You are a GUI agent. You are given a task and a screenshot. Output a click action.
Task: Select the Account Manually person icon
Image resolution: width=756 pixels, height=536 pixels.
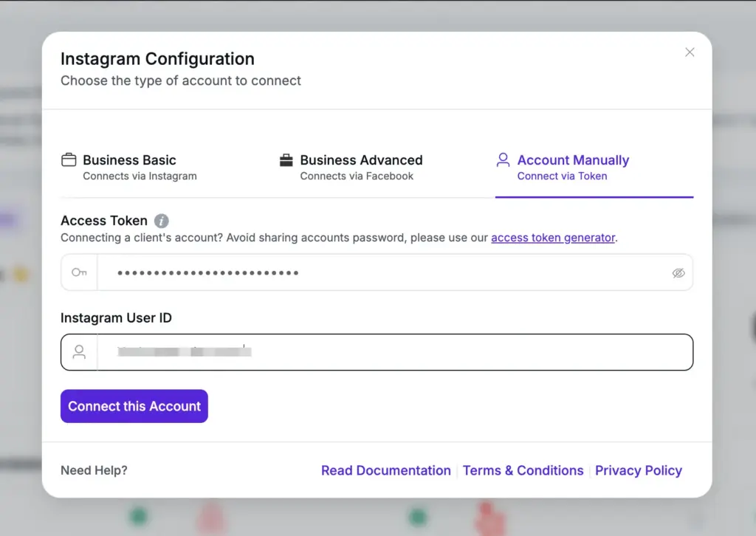[x=504, y=159]
